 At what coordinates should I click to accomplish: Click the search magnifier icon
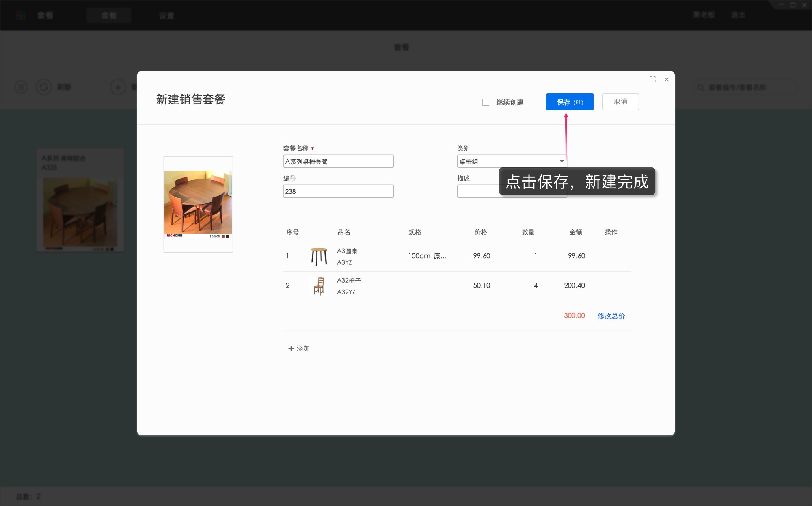point(700,87)
